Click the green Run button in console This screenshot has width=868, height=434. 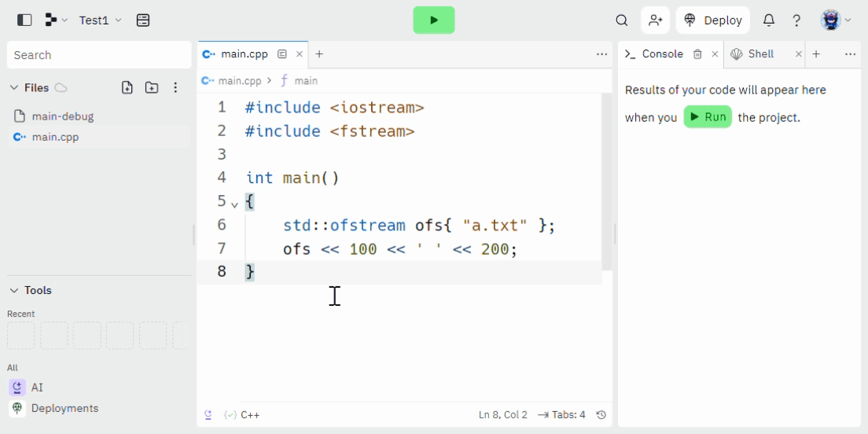coord(708,117)
